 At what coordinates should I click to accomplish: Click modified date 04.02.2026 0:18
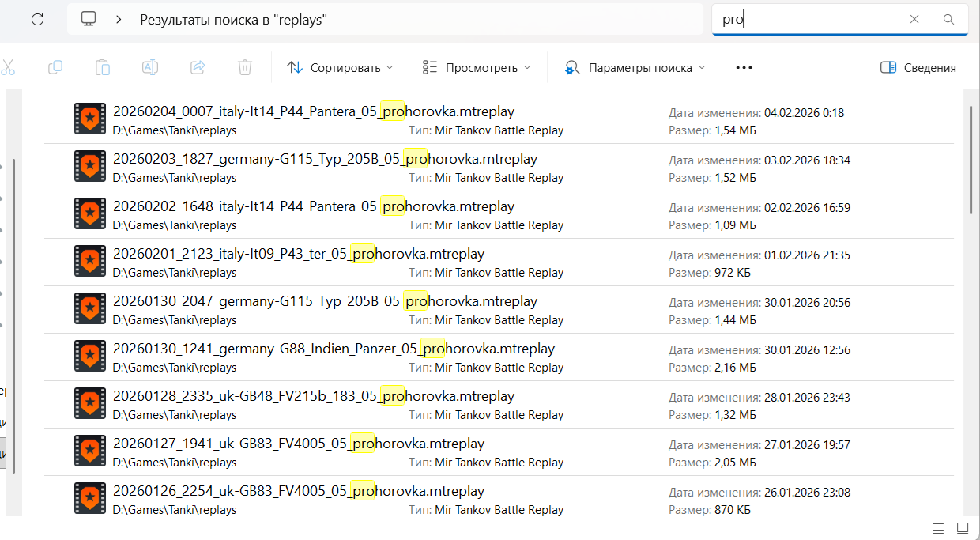click(x=805, y=113)
